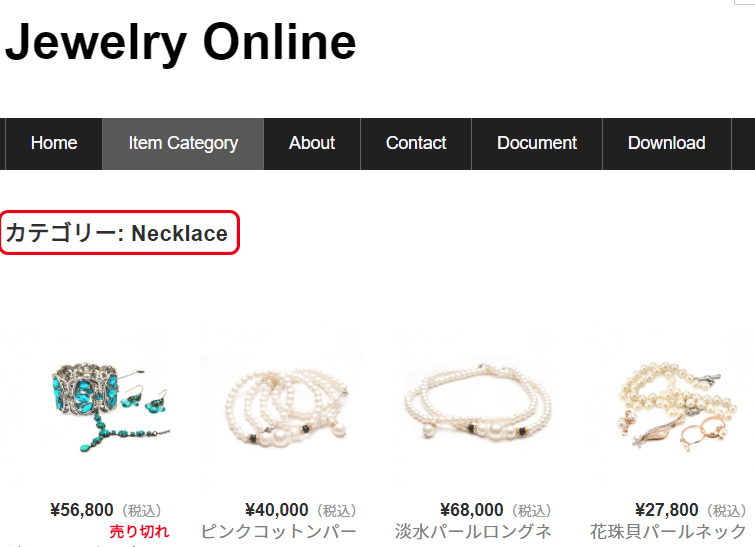The height and width of the screenshot is (547, 755).
Task: Select the Item Category menu item
Action: pos(183,143)
